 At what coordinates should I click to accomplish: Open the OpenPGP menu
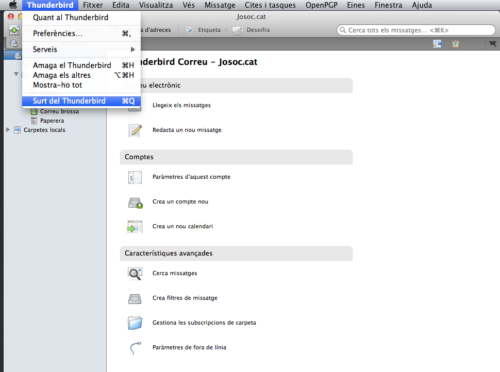pyautogui.click(x=322, y=5)
